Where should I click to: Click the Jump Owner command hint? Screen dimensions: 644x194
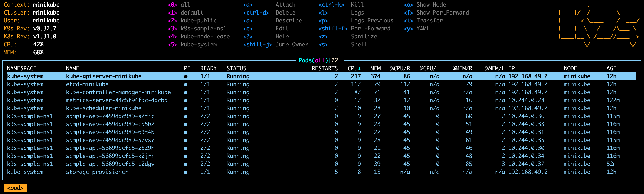(x=292, y=45)
